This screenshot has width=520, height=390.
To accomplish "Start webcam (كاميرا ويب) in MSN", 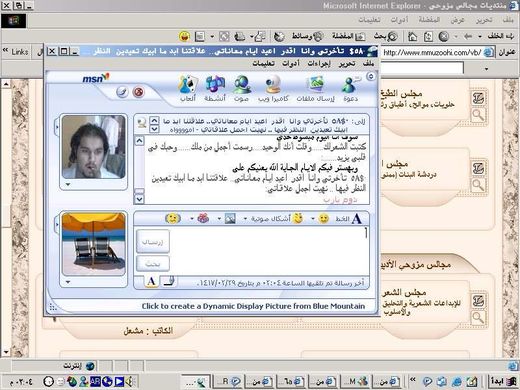I will pos(273,89).
